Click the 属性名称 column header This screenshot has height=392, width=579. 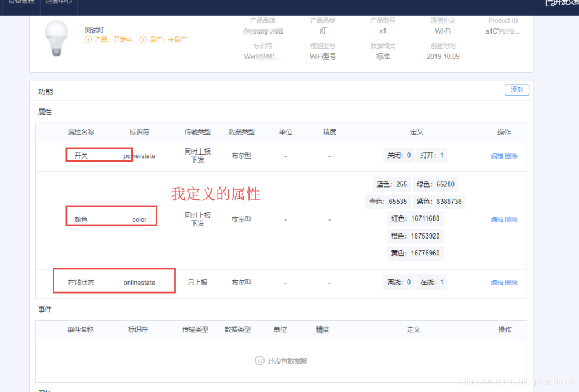point(81,132)
